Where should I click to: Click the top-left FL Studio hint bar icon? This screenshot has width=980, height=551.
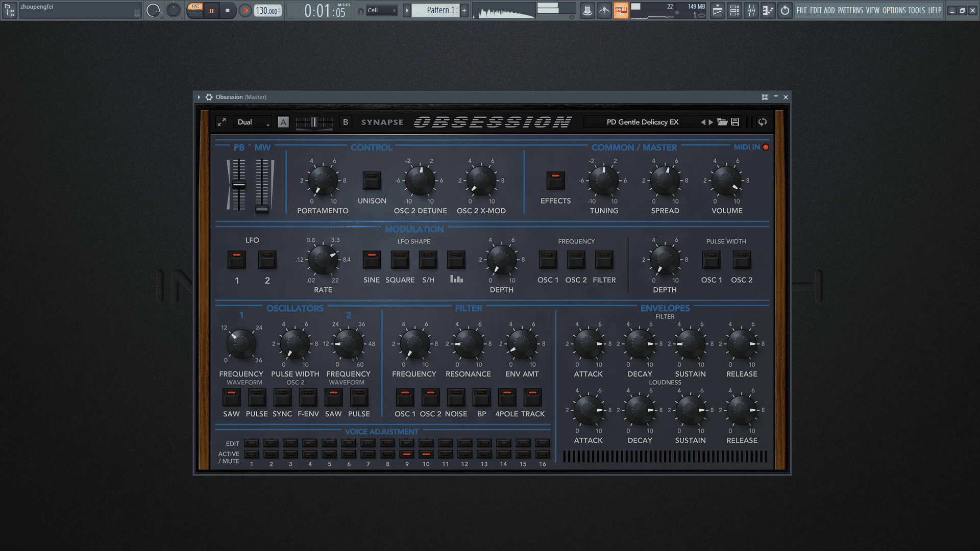click(x=10, y=10)
